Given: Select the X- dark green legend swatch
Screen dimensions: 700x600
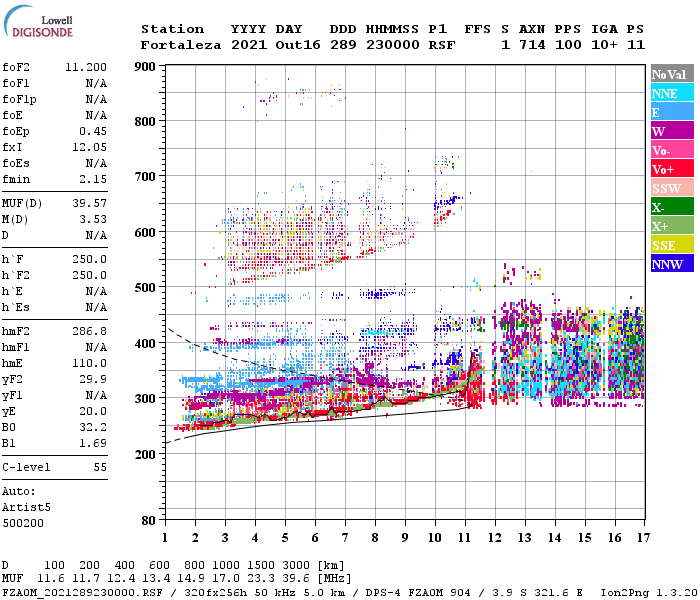Looking at the screenshot, I should [x=672, y=207].
